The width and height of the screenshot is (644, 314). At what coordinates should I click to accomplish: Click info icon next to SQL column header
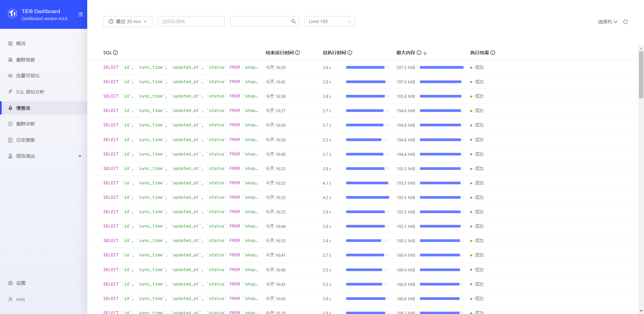(x=115, y=53)
